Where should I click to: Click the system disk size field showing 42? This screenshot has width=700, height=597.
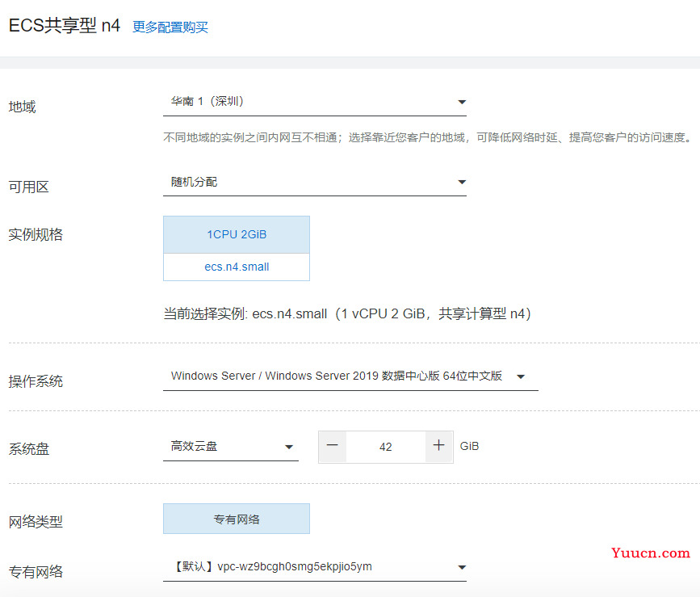[x=386, y=447]
